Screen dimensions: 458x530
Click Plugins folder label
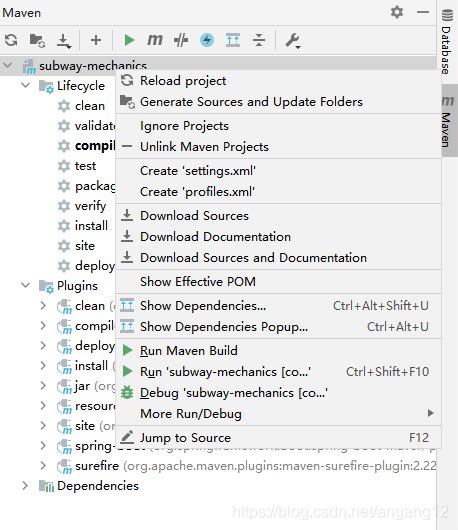coord(77,286)
